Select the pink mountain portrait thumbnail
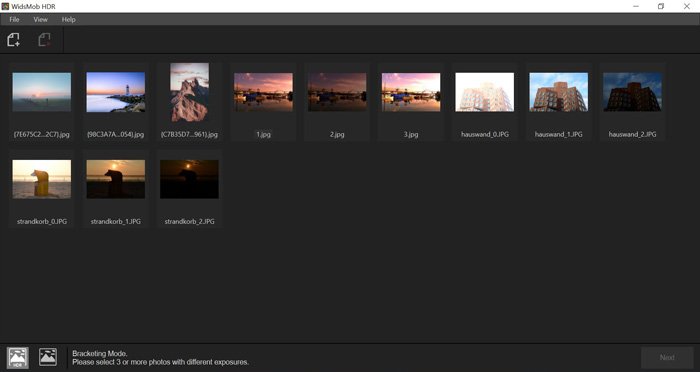The image size is (700, 372). coord(189,92)
